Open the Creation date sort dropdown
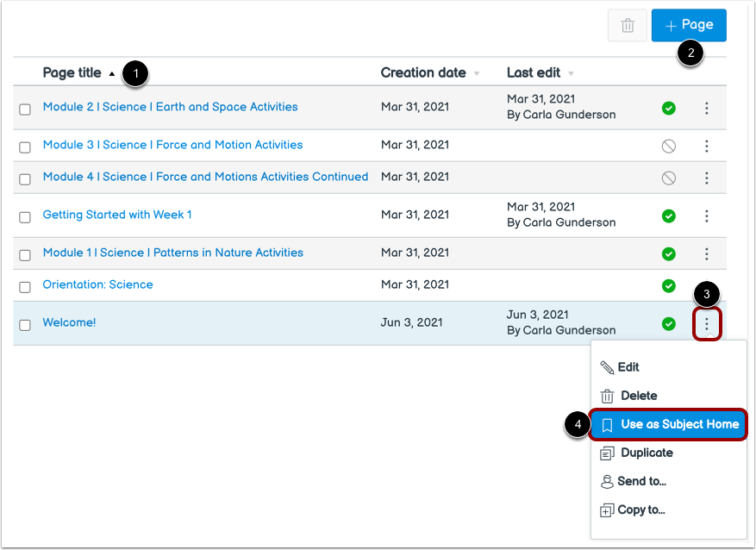Image resolution: width=756 pixels, height=550 pixels. click(x=475, y=73)
